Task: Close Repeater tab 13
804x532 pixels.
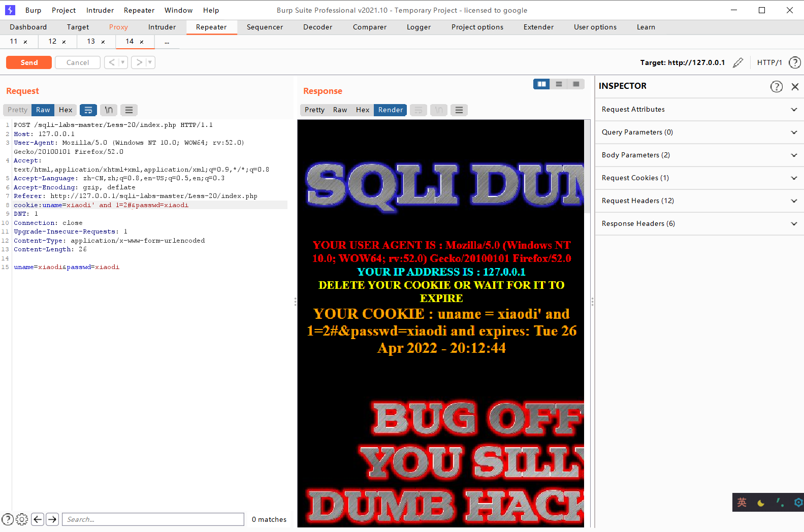Action: 103,42
